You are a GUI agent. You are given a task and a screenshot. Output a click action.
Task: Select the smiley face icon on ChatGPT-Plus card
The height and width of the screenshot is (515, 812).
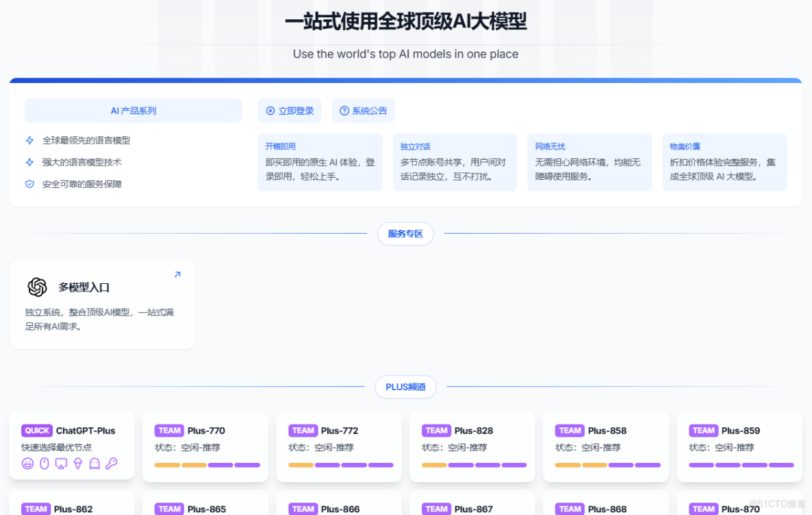28,463
